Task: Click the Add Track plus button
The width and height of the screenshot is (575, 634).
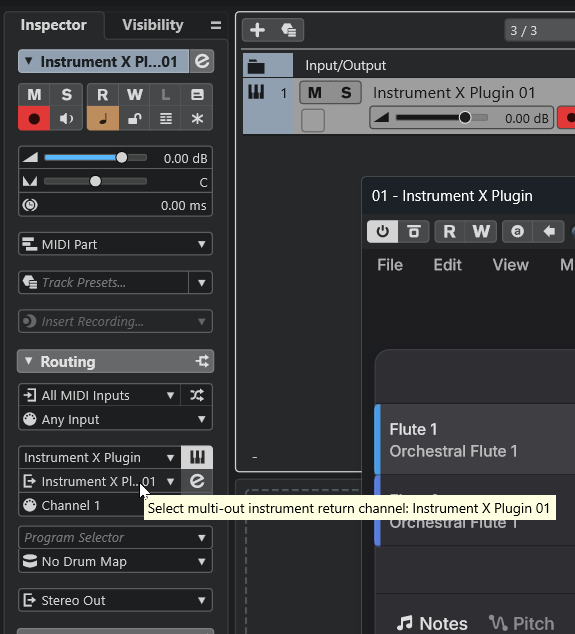Action: (258, 30)
